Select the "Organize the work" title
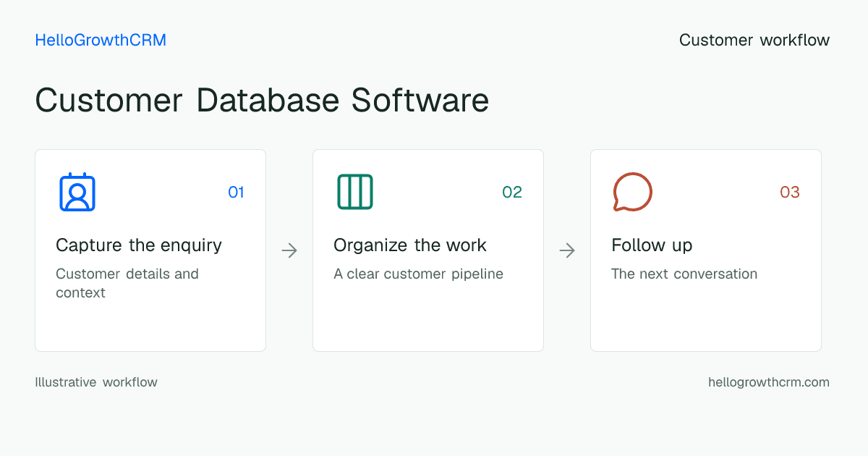The width and height of the screenshot is (868, 456). coord(410,245)
